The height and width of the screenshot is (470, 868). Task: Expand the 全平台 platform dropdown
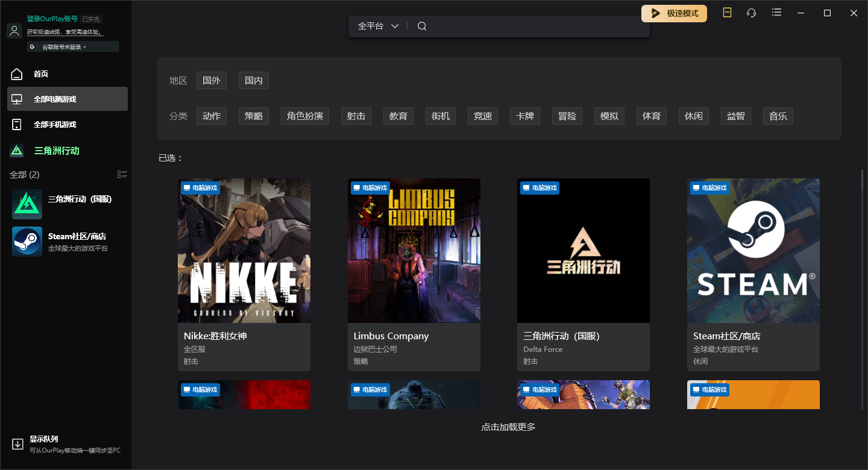point(379,26)
